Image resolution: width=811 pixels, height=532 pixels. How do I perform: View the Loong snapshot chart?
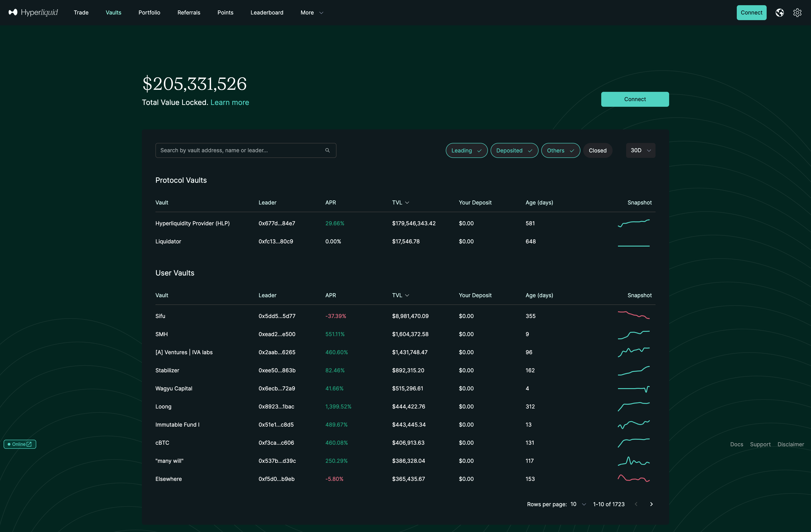tap(633, 407)
